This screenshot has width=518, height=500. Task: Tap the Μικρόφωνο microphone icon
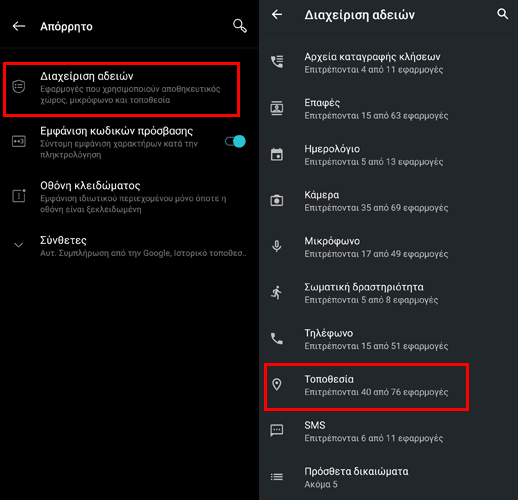pyautogui.click(x=277, y=246)
